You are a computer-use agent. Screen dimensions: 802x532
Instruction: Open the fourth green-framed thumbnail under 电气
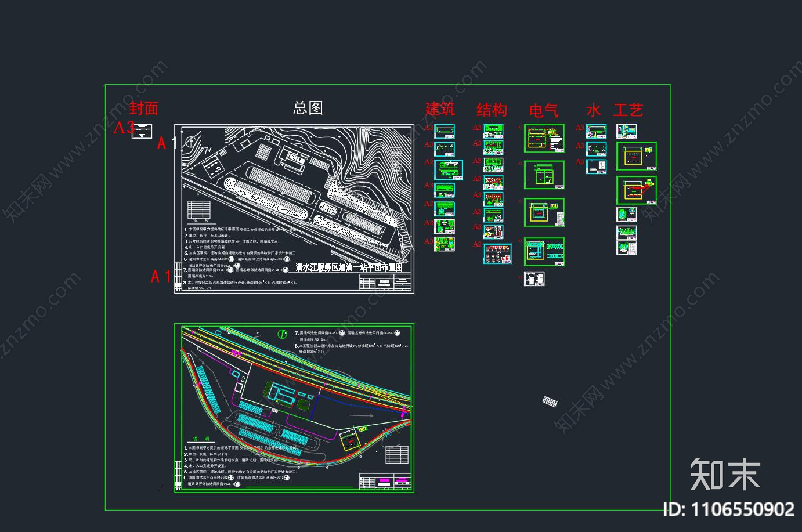(x=544, y=252)
